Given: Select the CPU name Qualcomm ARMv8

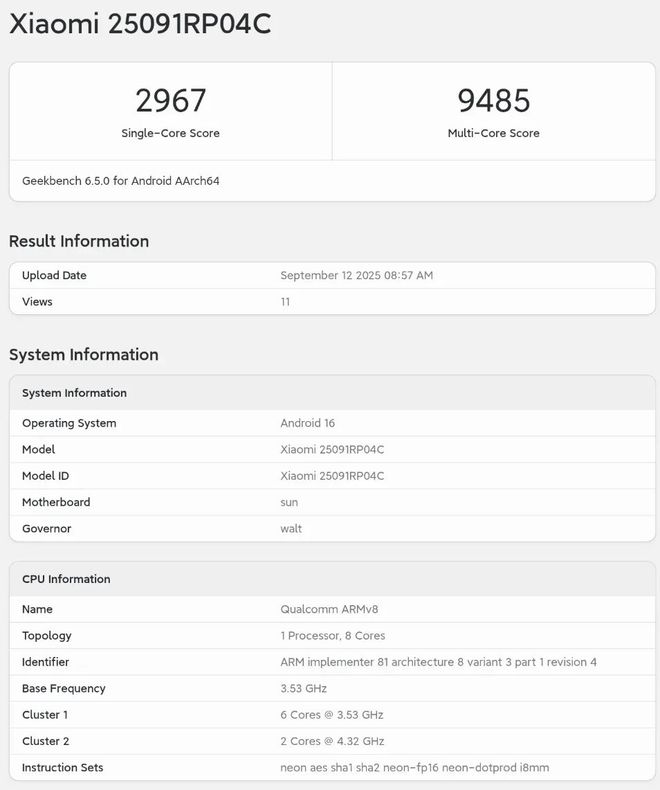Looking at the screenshot, I should [x=329, y=609].
